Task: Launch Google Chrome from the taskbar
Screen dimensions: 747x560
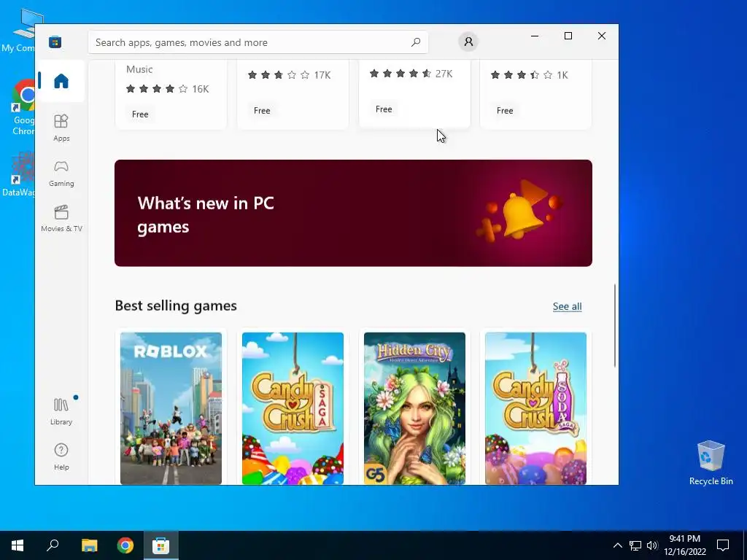Action: pos(125,545)
